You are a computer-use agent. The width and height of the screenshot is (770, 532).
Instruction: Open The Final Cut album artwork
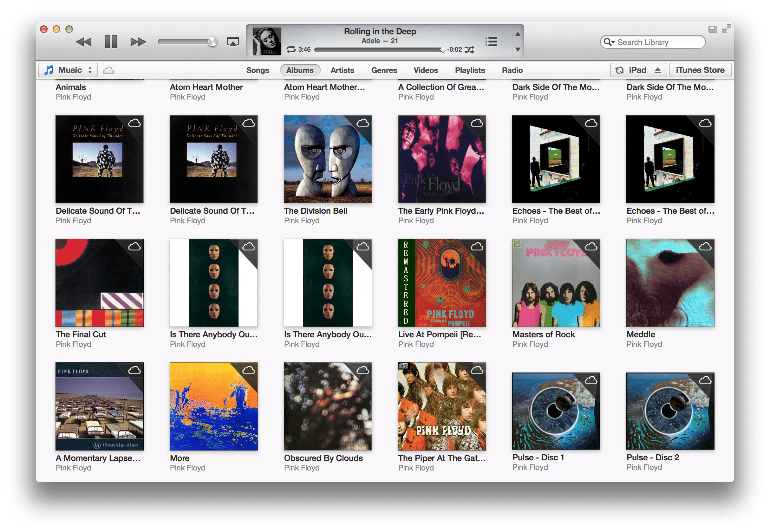click(x=99, y=283)
